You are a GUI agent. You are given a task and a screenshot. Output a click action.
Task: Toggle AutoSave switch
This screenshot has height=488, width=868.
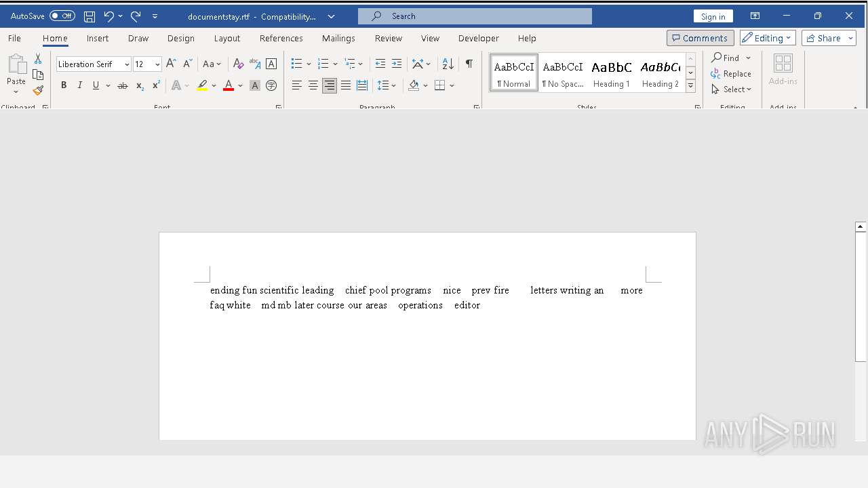tap(62, 16)
